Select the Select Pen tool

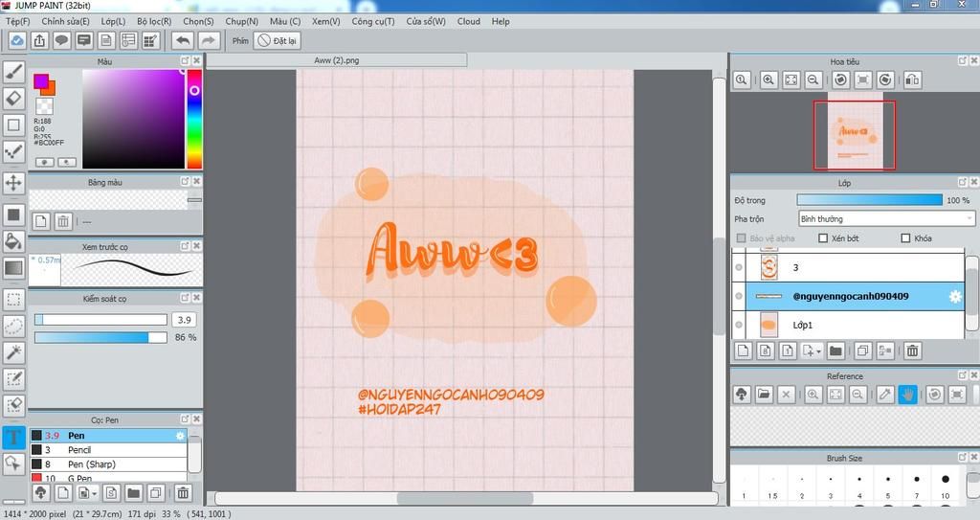[x=13, y=378]
